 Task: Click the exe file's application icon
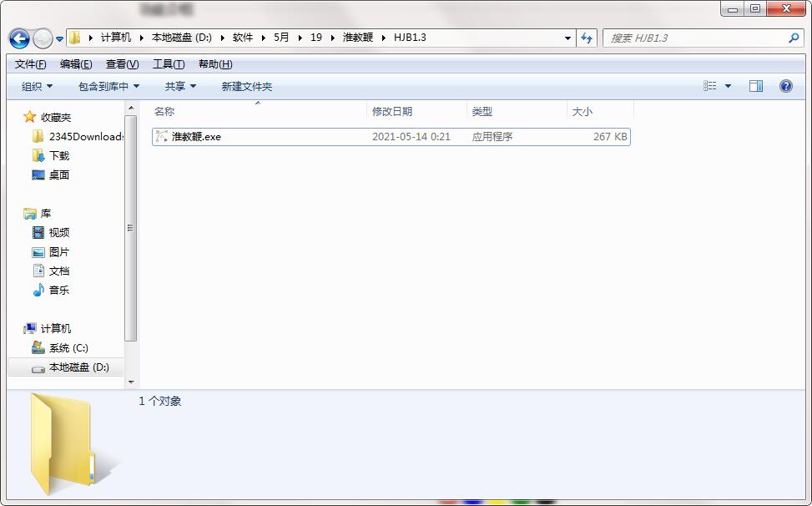point(162,137)
